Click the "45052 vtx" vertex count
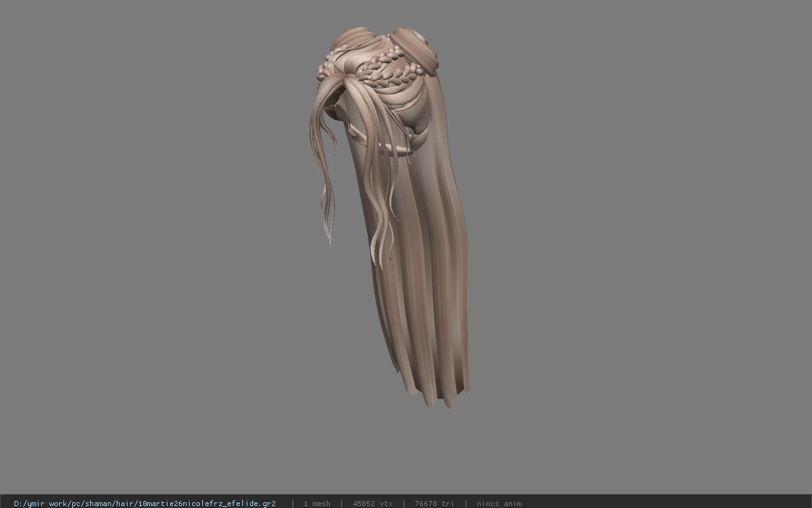This screenshot has width=812, height=508. click(372, 504)
